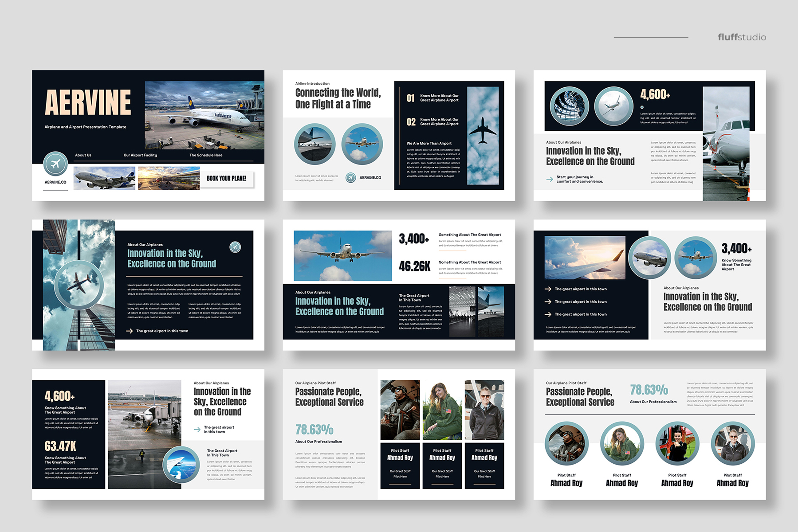Select 'Our Airport Facility' in the cover navigation

click(x=140, y=155)
